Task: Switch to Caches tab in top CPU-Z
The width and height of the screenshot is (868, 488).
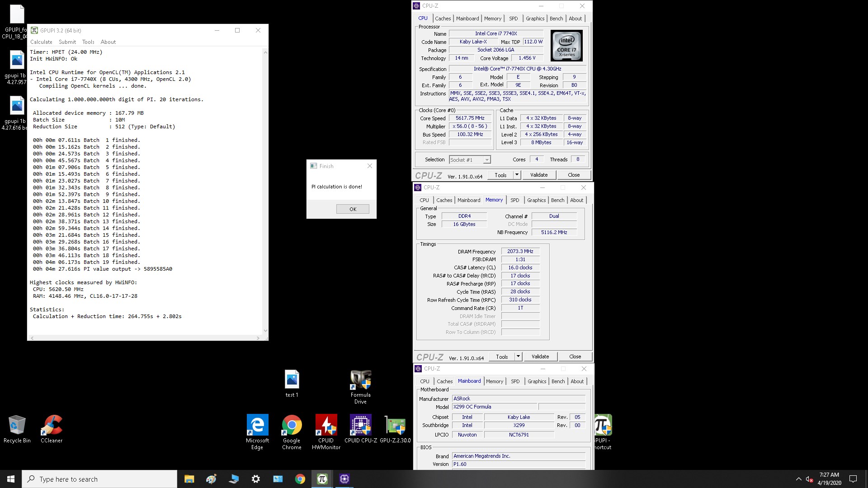Action: click(x=443, y=19)
